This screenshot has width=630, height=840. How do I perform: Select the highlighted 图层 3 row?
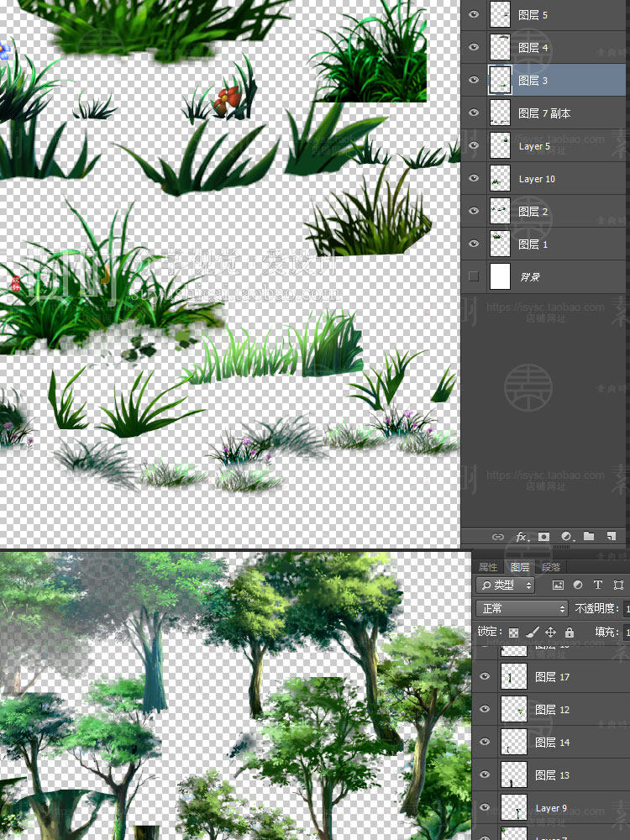[545, 80]
